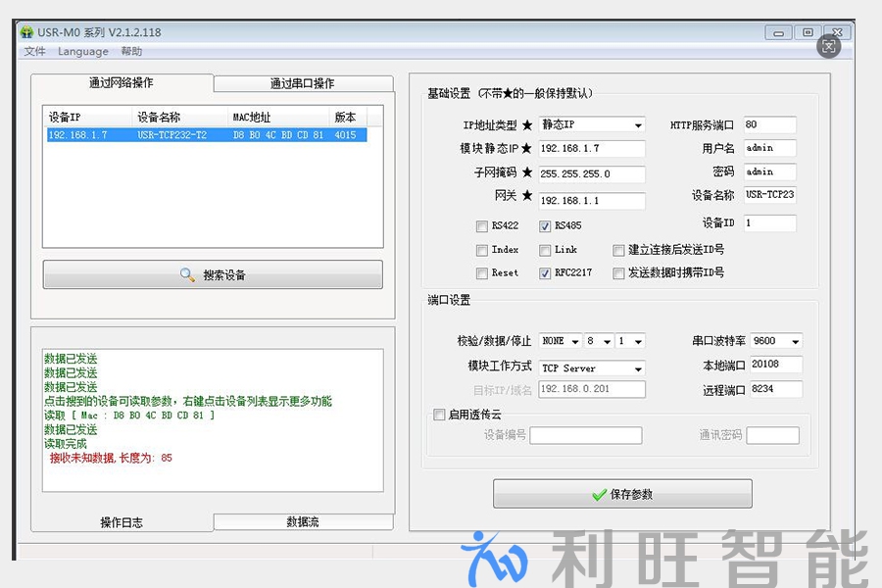Minimize the USR-M0 window
Image resolution: width=882 pixels, height=588 pixels.
pos(779,32)
